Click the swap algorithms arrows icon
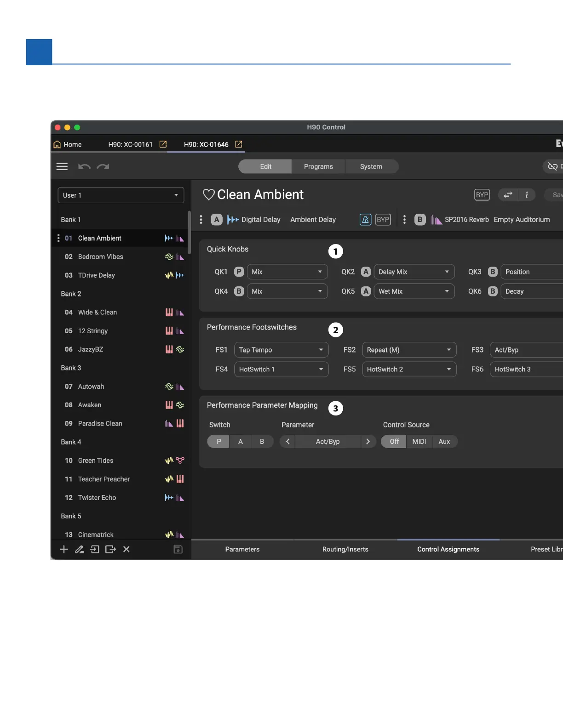The image size is (563, 728). (x=508, y=195)
